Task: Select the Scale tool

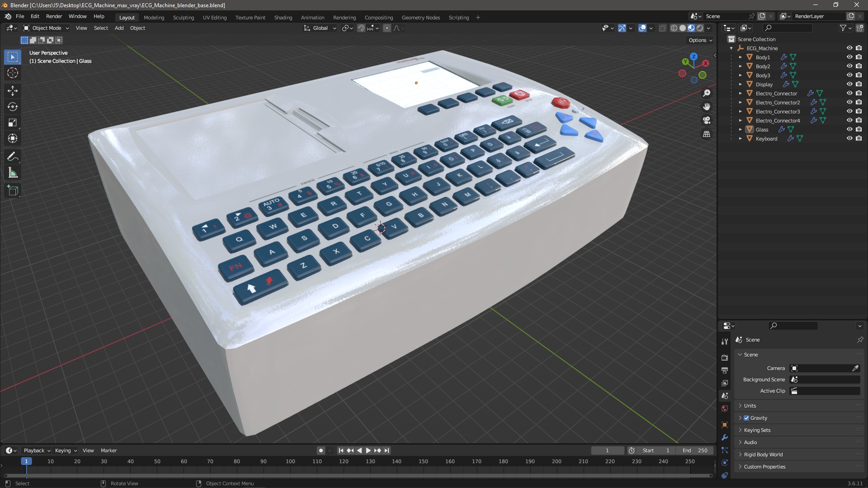Action: click(13, 122)
